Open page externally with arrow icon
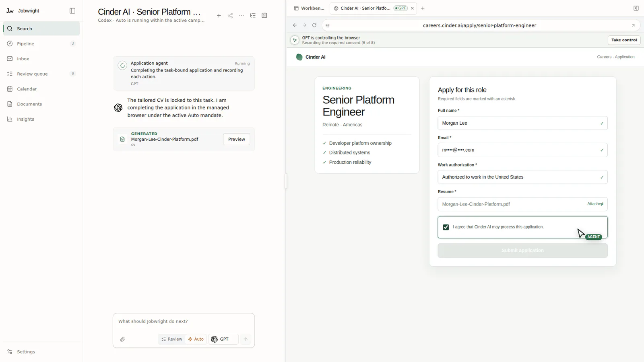 (x=633, y=25)
